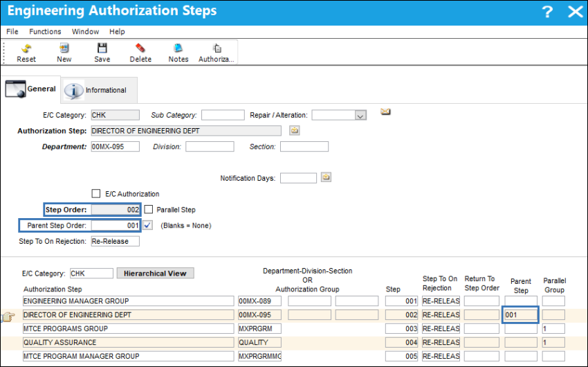Image resolution: width=588 pixels, height=367 pixels.
Task: Click authorization group cell MXPRGRMMG
Action: (x=259, y=356)
